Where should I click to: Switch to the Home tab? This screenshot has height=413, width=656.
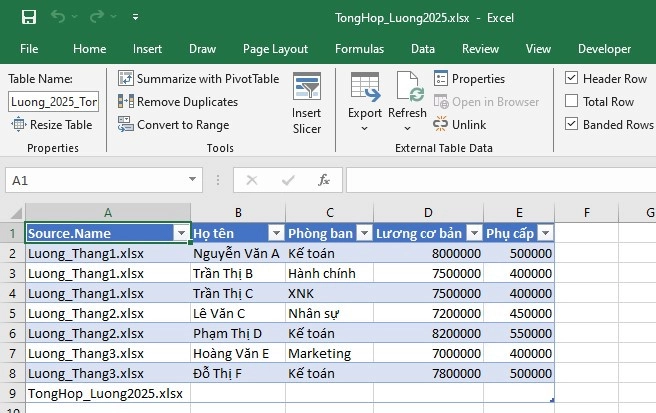[90, 49]
